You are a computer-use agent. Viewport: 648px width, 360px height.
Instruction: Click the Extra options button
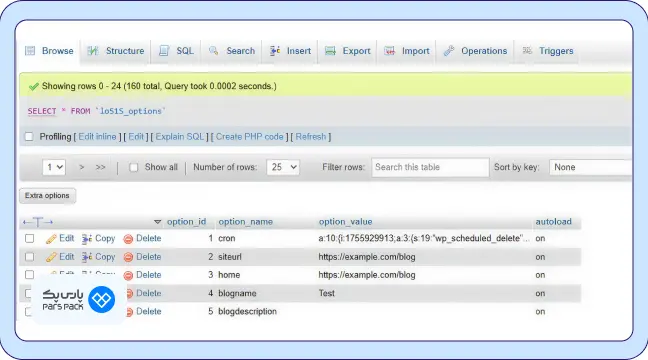click(47, 195)
